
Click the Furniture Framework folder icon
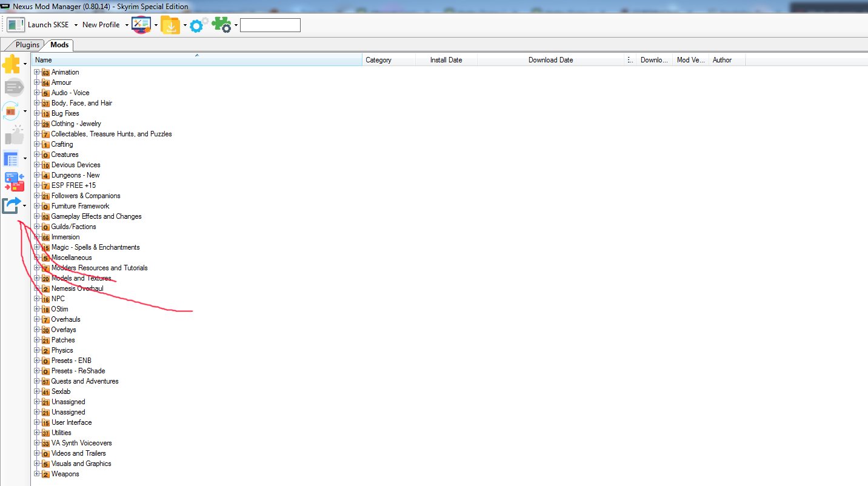pos(45,206)
